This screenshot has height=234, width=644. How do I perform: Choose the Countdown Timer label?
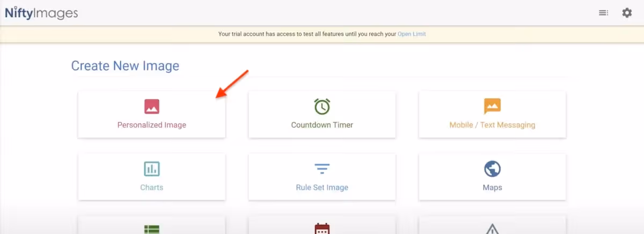(322, 125)
